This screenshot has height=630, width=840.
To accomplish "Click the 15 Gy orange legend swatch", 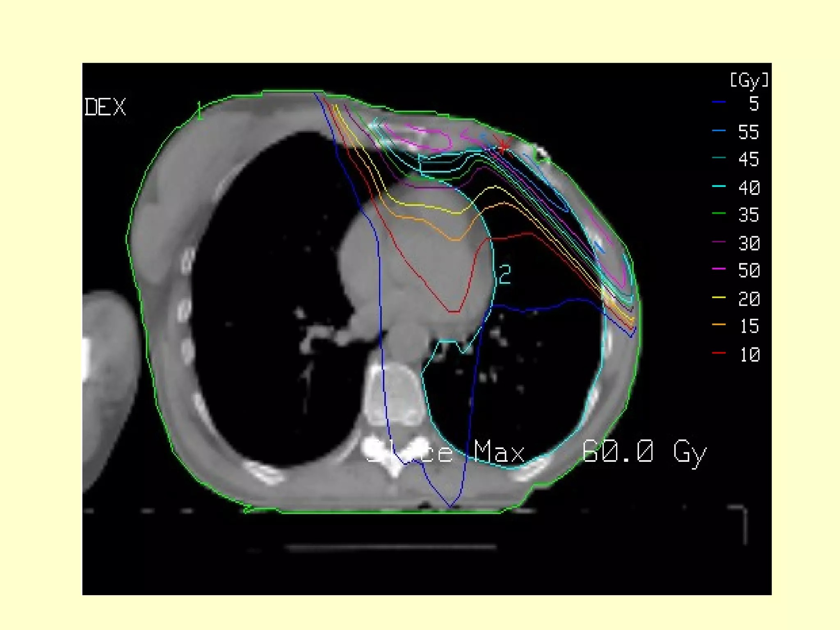I will click(719, 325).
